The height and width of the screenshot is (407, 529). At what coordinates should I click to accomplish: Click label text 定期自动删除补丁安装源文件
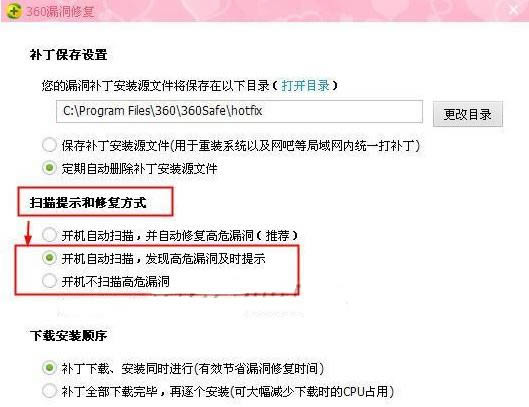[x=139, y=168]
